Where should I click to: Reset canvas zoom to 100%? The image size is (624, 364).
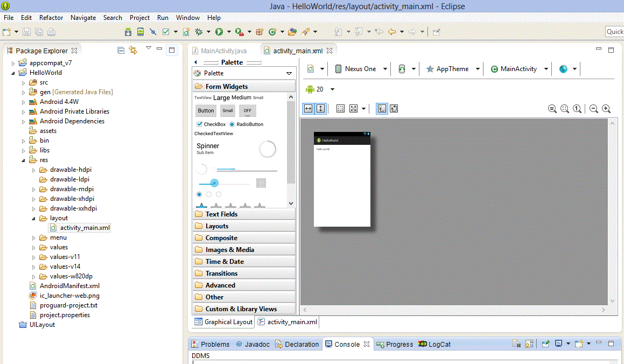[577, 109]
